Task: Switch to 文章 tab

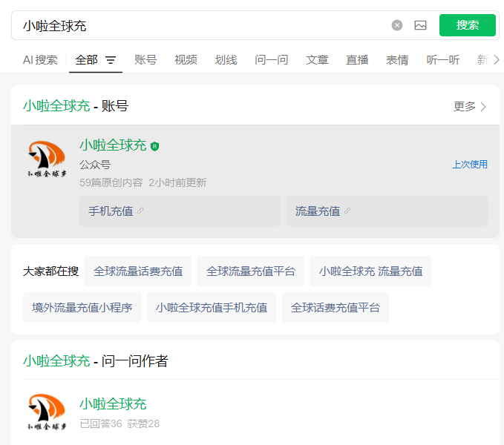Action: (317, 60)
